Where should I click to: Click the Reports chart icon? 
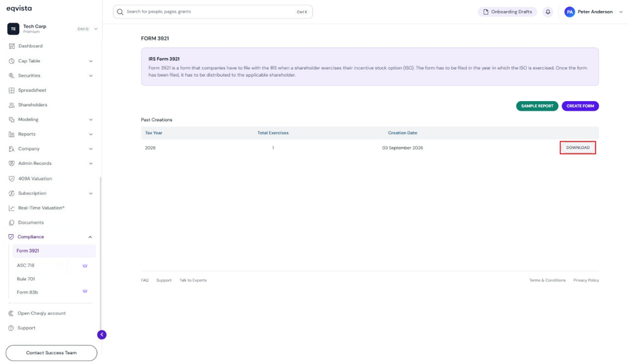coord(12,135)
